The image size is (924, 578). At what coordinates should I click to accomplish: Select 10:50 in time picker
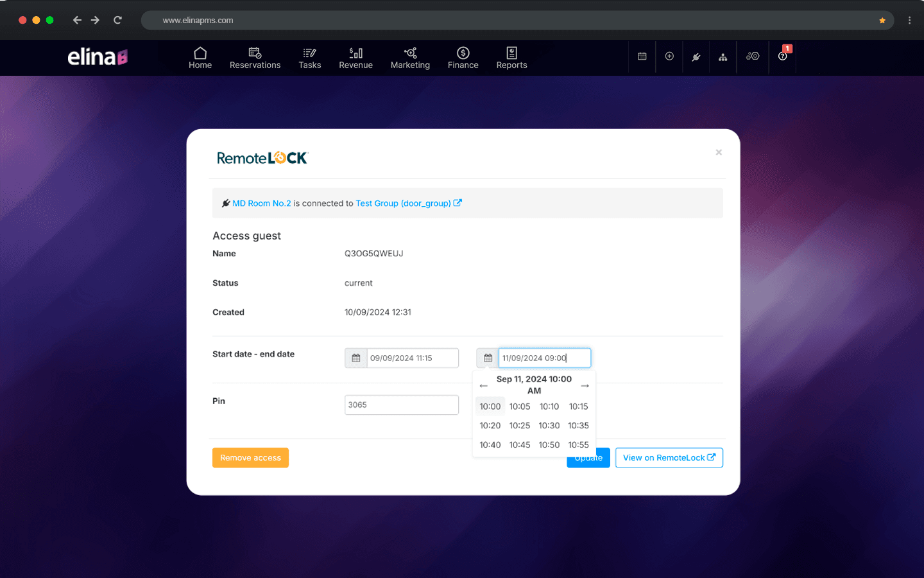[x=549, y=445]
